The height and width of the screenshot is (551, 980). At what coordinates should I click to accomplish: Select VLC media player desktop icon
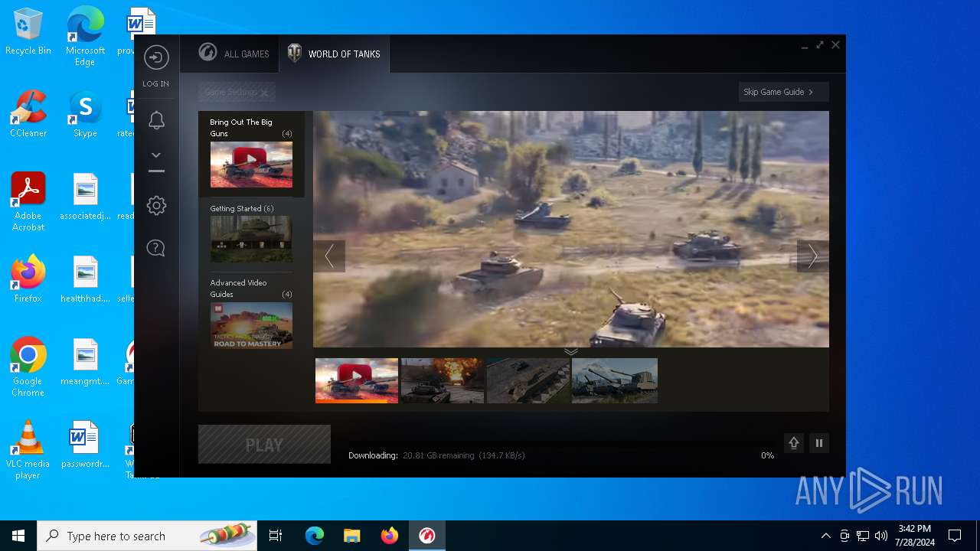tap(28, 450)
